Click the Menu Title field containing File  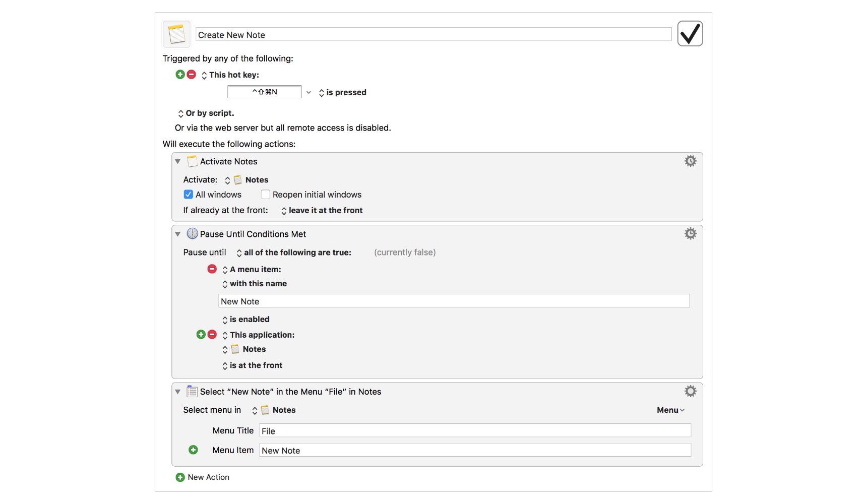pos(474,431)
